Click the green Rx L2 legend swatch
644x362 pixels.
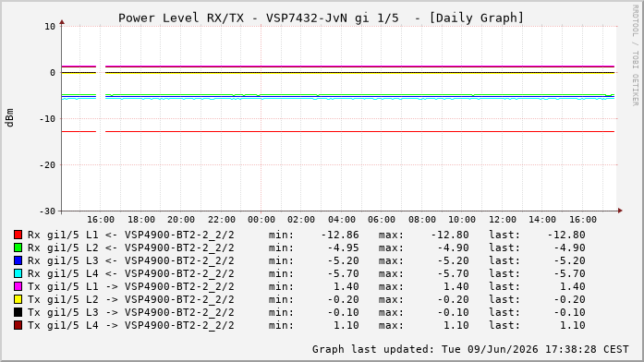click(x=18, y=247)
